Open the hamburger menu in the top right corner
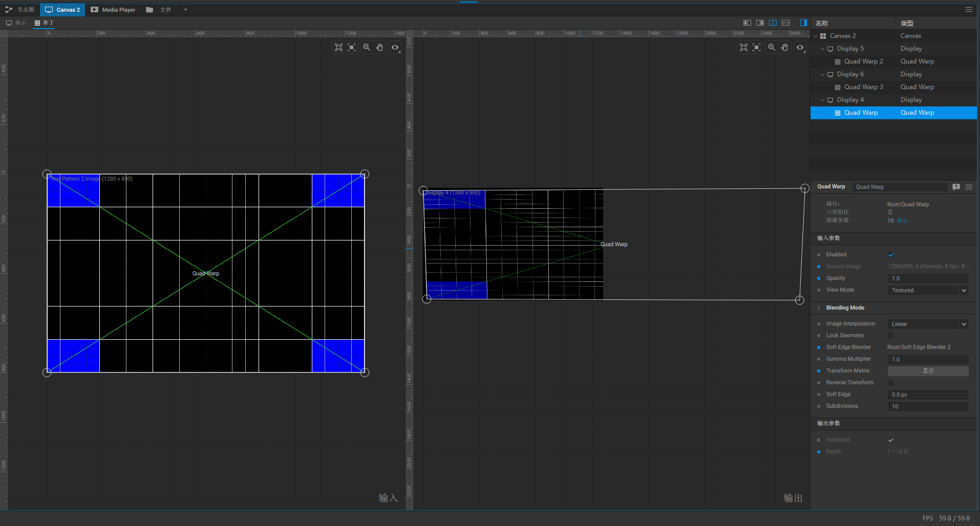Viewport: 980px width, 526px height. (x=969, y=9)
